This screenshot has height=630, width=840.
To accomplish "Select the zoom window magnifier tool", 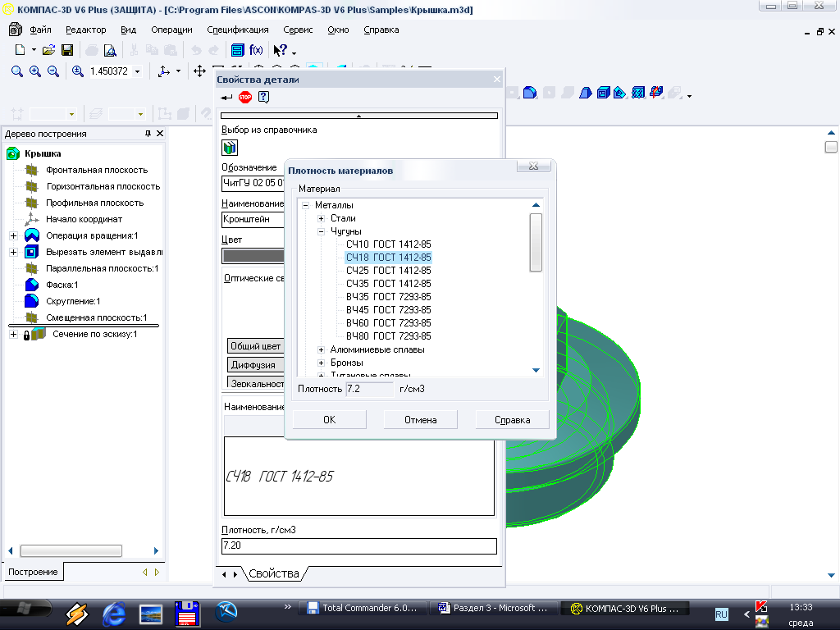I will pos(17,71).
